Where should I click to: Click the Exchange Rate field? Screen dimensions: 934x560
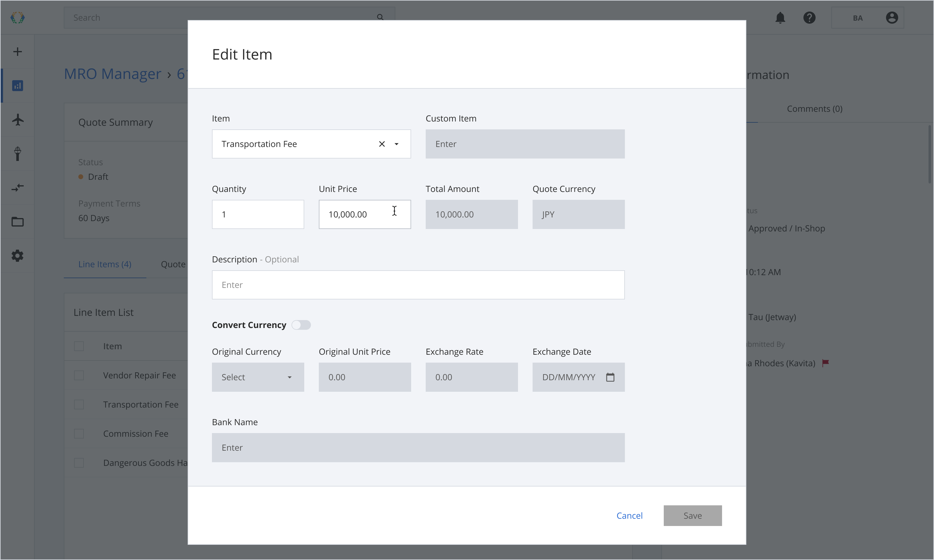(x=472, y=377)
